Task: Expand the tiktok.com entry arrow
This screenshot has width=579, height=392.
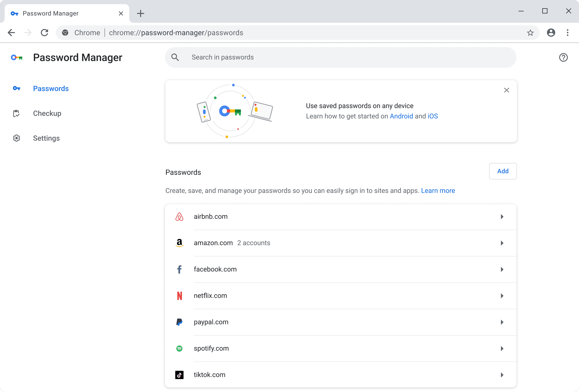Action: (502, 375)
